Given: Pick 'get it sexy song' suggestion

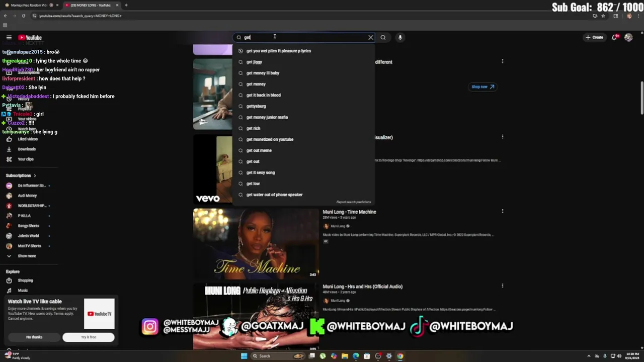Looking at the screenshot, I should tap(303, 172).
